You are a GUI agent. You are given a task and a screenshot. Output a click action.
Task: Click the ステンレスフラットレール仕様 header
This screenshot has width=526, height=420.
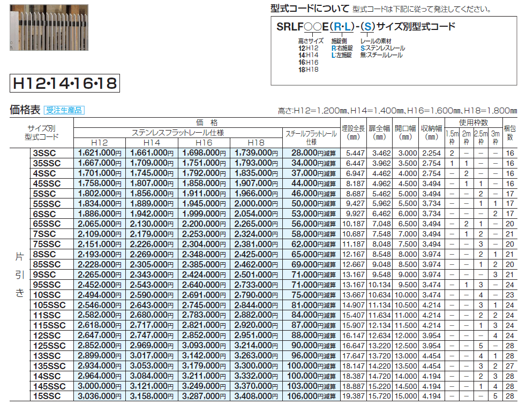coord(178,132)
